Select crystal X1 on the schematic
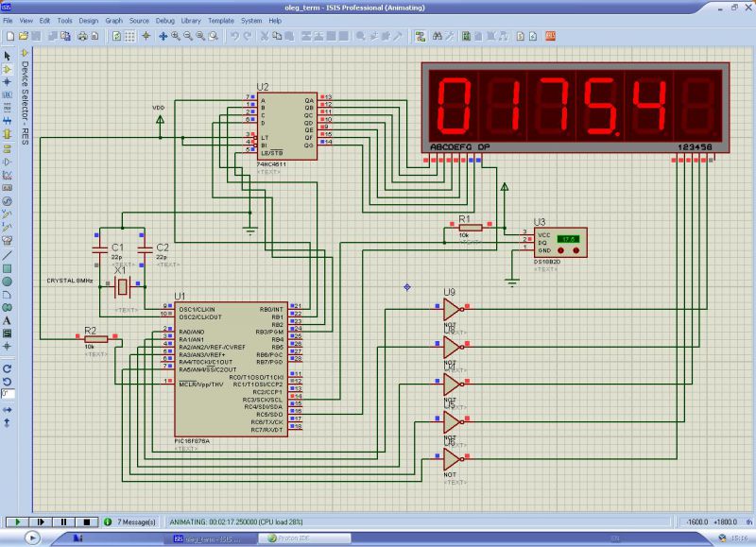756x547 pixels. pos(123,287)
